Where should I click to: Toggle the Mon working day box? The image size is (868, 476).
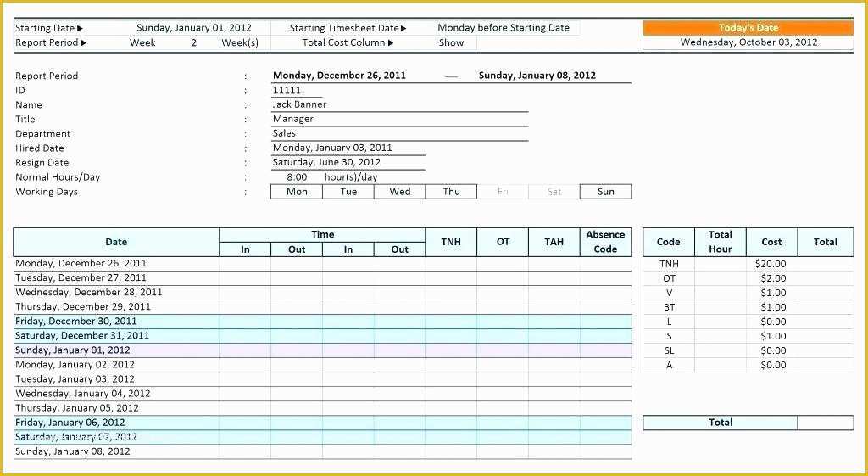297,192
